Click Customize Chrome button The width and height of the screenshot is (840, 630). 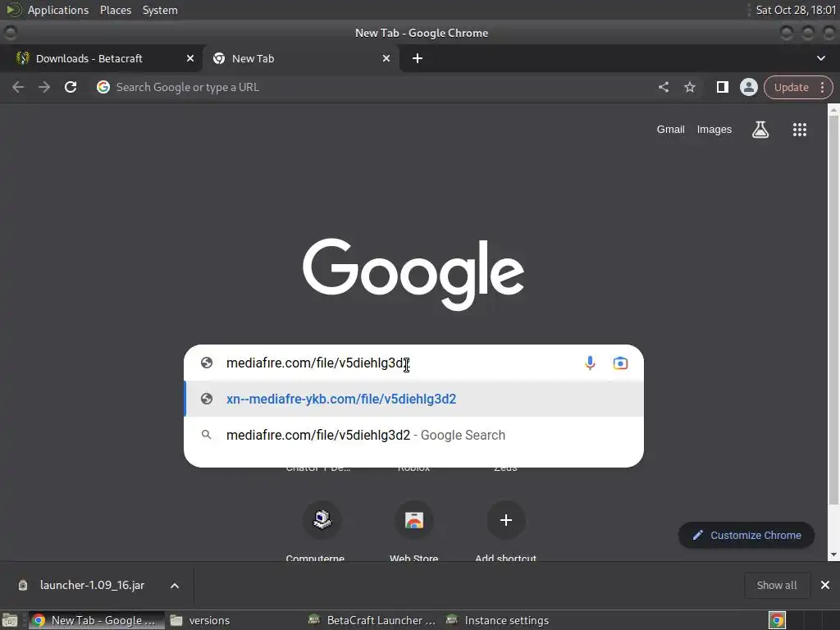[x=746, y=535]
